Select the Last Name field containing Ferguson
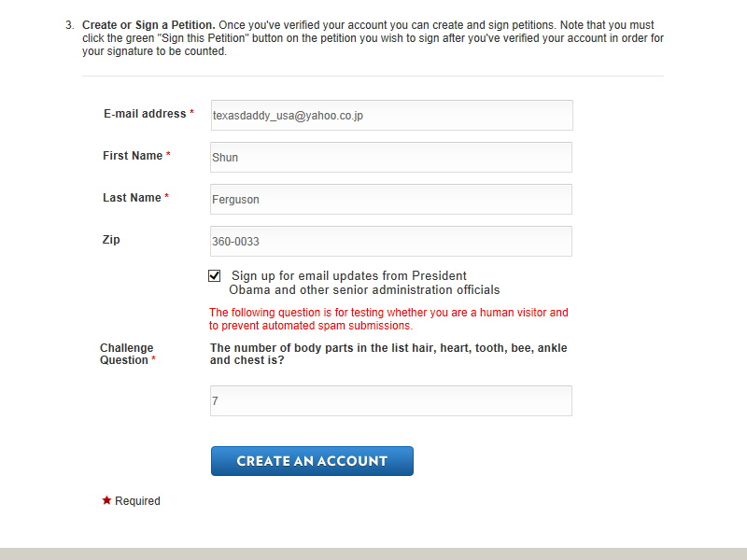The height and width of the screenshot is (560, 747). 391,200
